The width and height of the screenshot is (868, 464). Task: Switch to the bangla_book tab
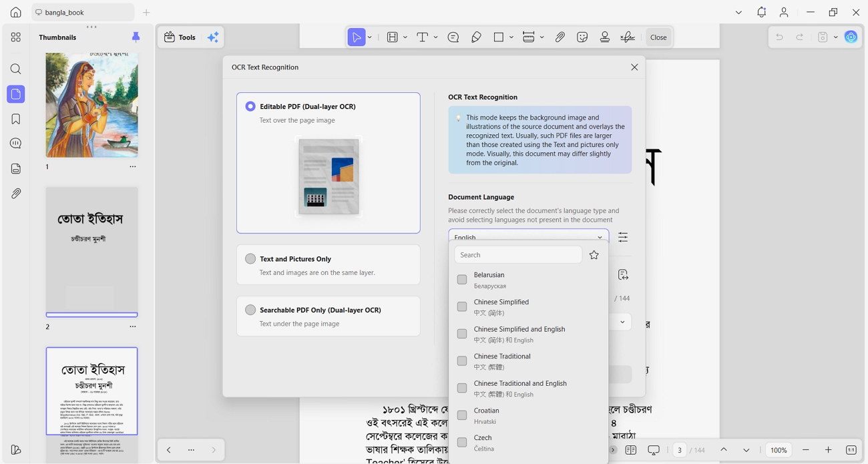point(82,12)
